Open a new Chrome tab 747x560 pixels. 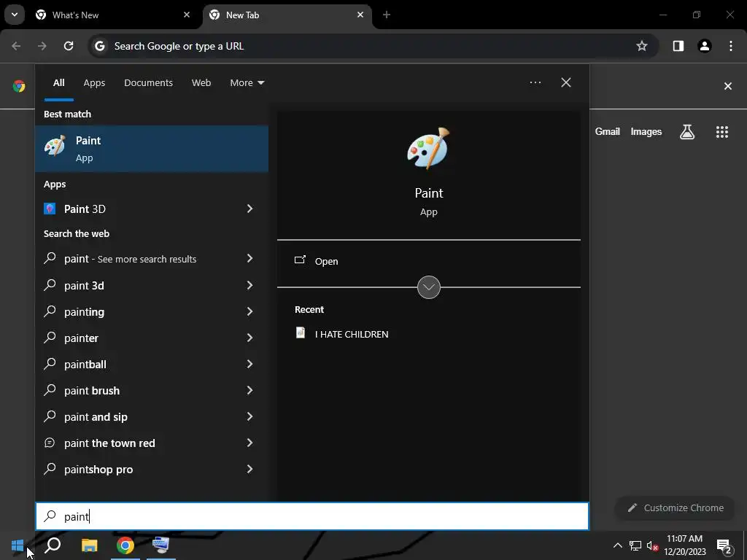tap(387, 15)
